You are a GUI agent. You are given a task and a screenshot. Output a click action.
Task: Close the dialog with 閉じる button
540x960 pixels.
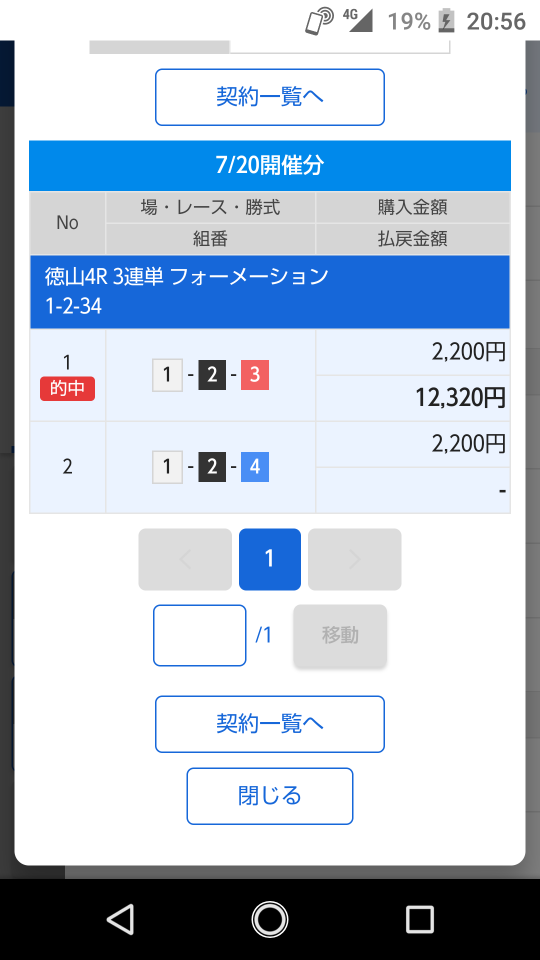pyautogui.click(x=269, y=796)
